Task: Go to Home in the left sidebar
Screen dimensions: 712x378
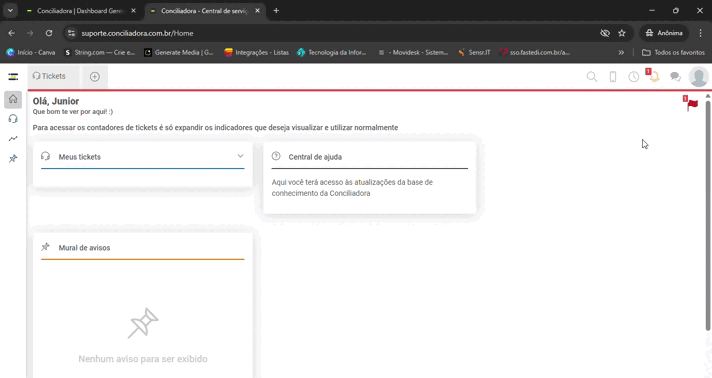Action: (x=13, y=99)
